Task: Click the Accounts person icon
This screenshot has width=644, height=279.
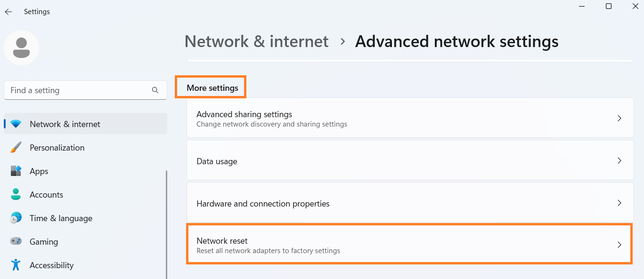Action: click(x=16, y=195)
